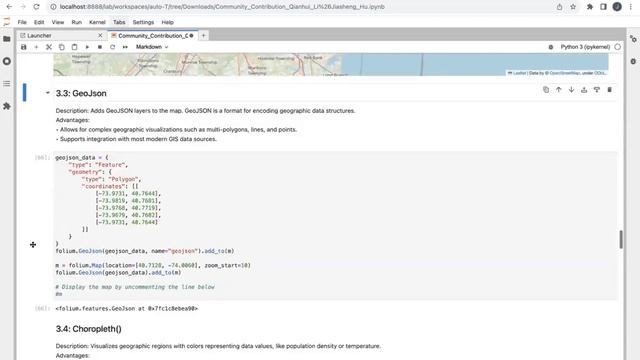Insert a cell above the GeoJson cell
Screen dimensions: 640x360
(584, 90)
